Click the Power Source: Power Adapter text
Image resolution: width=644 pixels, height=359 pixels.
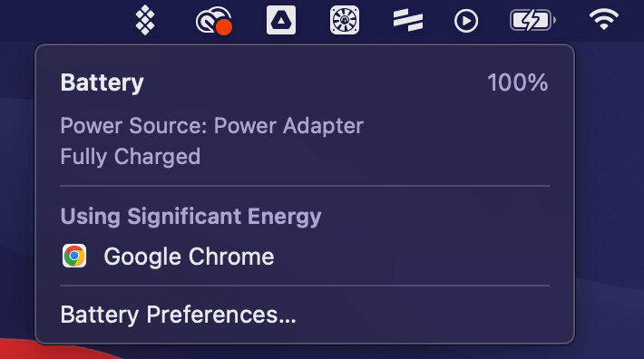click(212, 125)
